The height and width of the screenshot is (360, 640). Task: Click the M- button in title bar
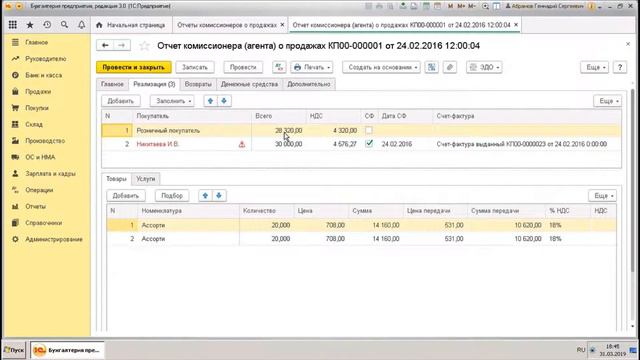472,6
